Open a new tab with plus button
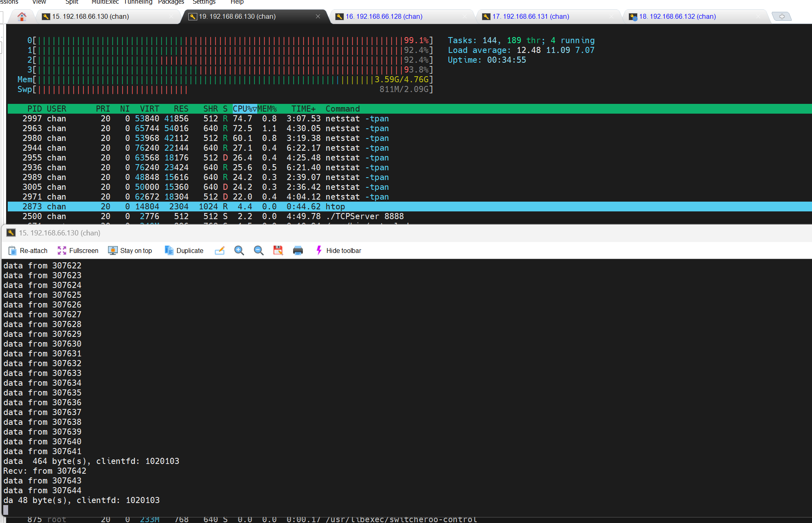Image resolution: width=812 pixels, height=523 pixels. [782, 17]
